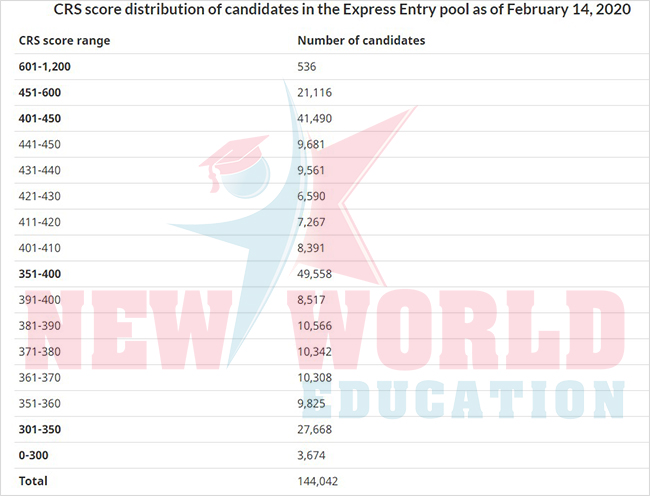The height and width of the screenshot is (496, 650).
Task: Click the 441-450 sub-range label
Action: (x=39, y=144)
